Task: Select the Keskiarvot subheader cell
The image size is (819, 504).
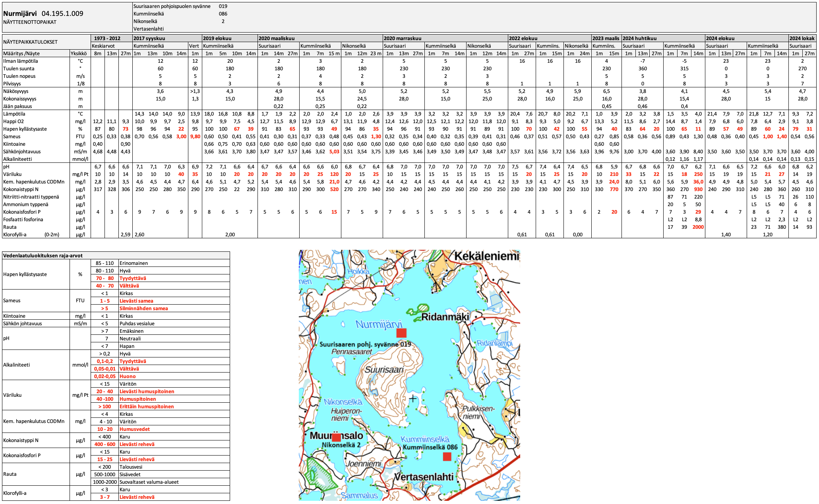Action: [103, 46]
